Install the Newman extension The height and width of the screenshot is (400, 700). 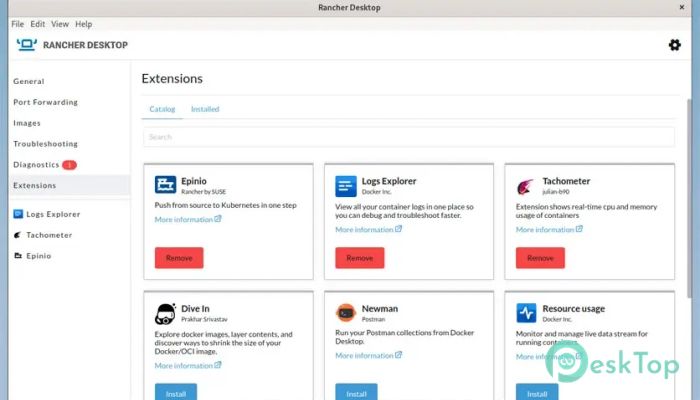pos(356,392)
